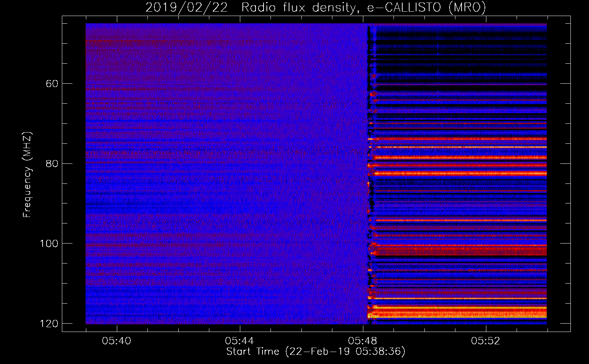Click the plot title '2019/02/22 Radio flux density, e-CALLISTO (MRO)'
589x364 pixels.
[x=316, y=8]
